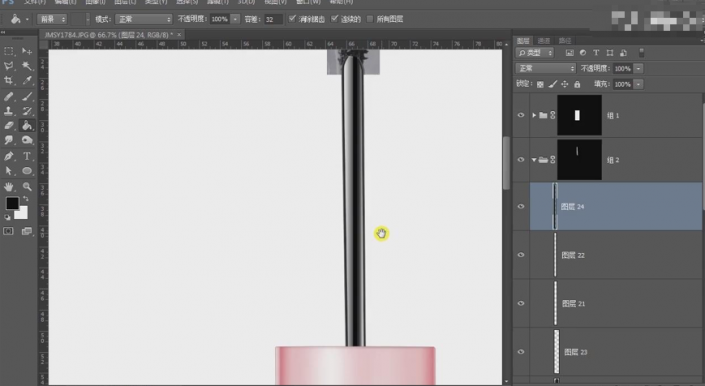Viewport: 705px width, 386px height.
Task: Select the History Brush tool
Action: 27,111
